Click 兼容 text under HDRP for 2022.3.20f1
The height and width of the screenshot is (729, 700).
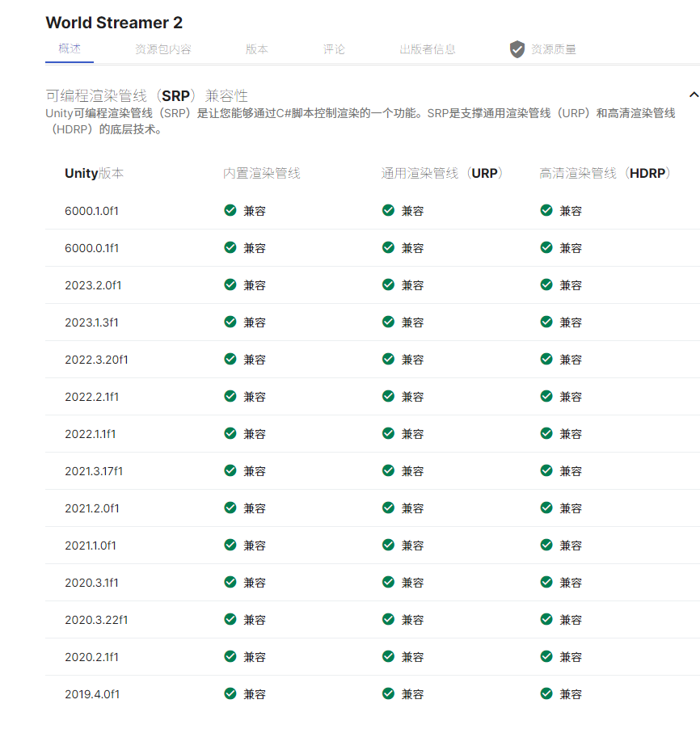pyautogui.click(x=571, y=360)
